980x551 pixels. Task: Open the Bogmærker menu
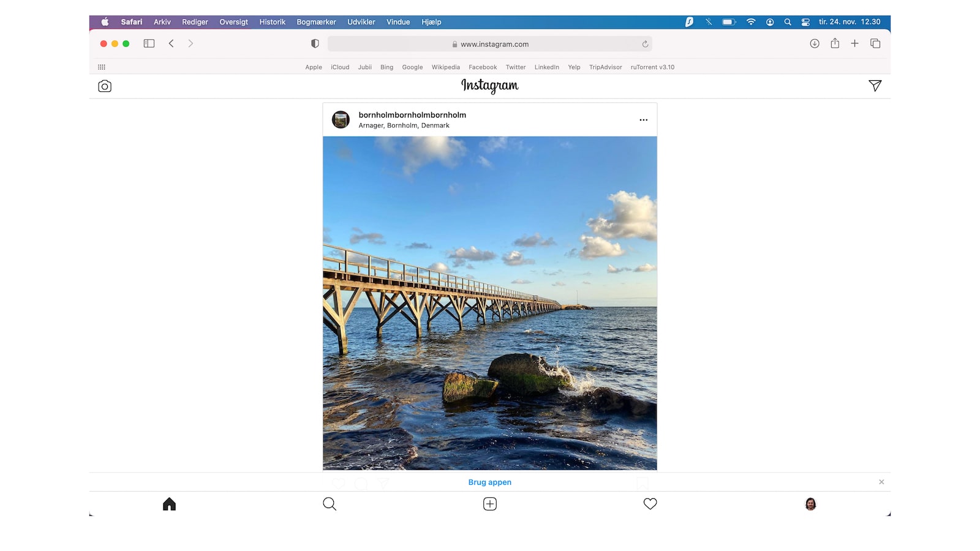316,22
